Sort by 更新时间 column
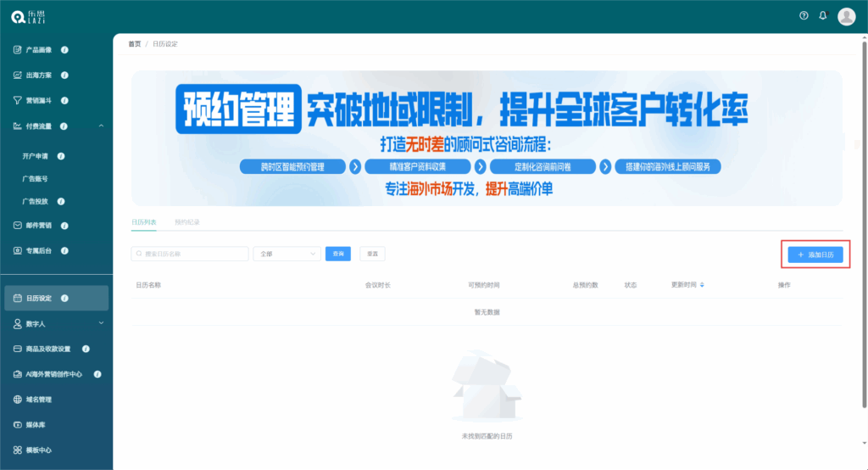The height and width of the screenshot is (470, 868). point(702,285)
